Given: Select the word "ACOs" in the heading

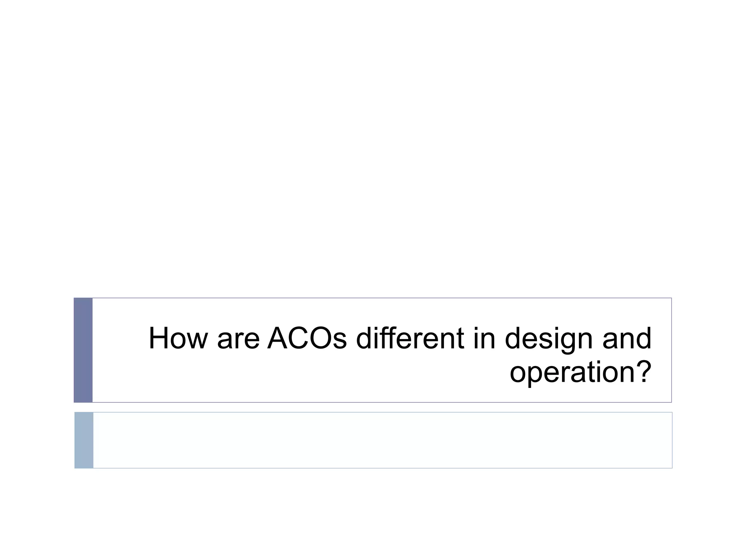Looking at the screenshot, I should [x=307, y=338].
